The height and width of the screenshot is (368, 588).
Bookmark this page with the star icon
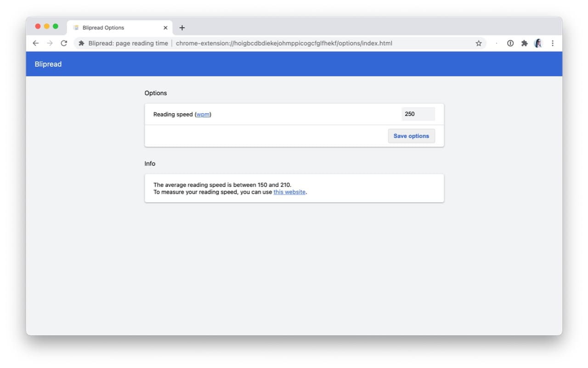pyautogui.click(x=479, y=43)
